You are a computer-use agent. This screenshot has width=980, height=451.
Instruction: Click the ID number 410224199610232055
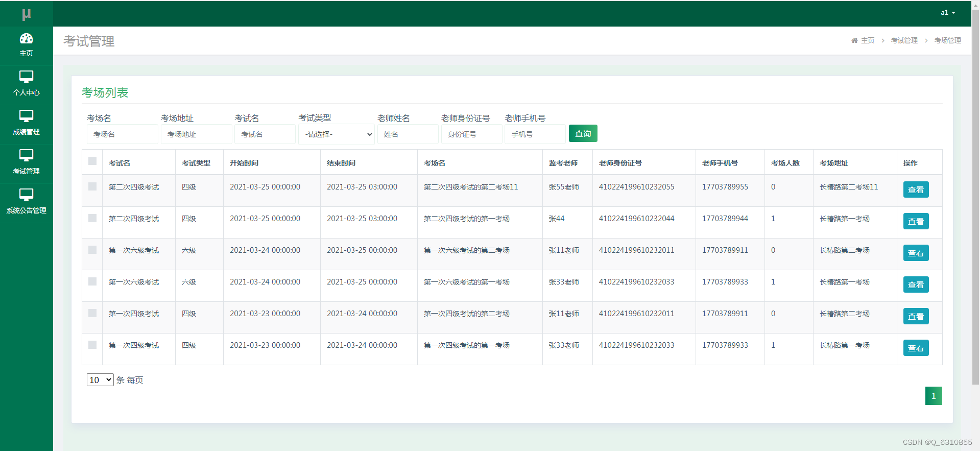click(636, 187)
